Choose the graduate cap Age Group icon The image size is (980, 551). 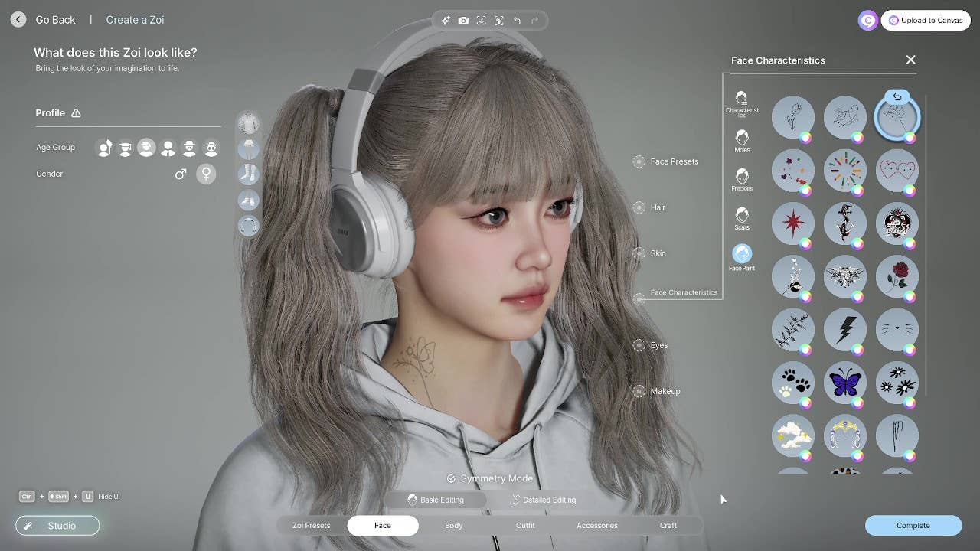pyautogui.click(x=125, y=148)
